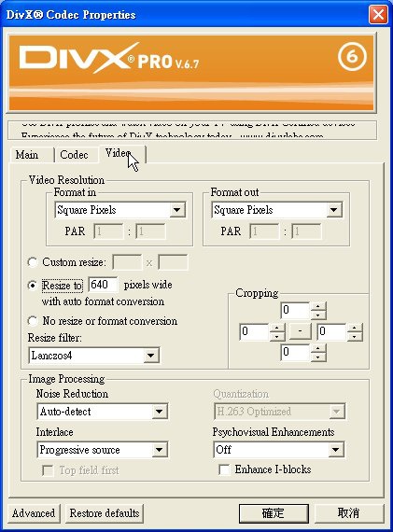Decrease the top cropping value
393x532 pixels.
click(318, 315)
